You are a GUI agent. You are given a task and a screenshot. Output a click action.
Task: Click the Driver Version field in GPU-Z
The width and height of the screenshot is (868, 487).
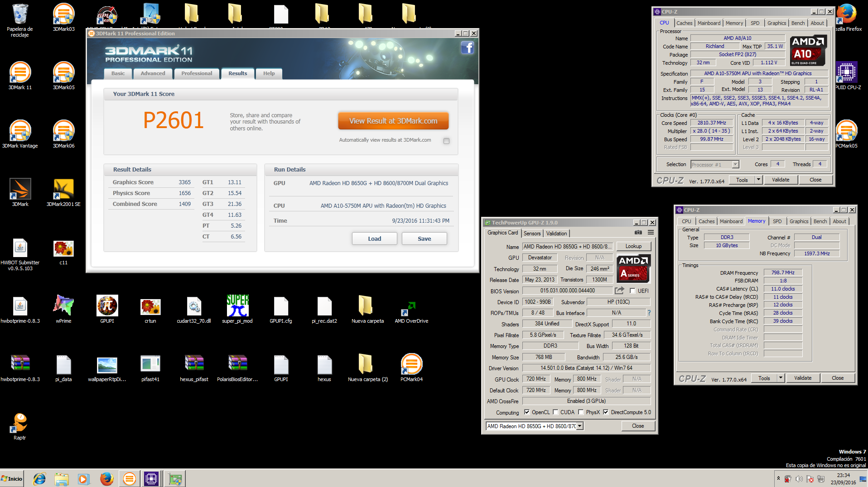586,368
